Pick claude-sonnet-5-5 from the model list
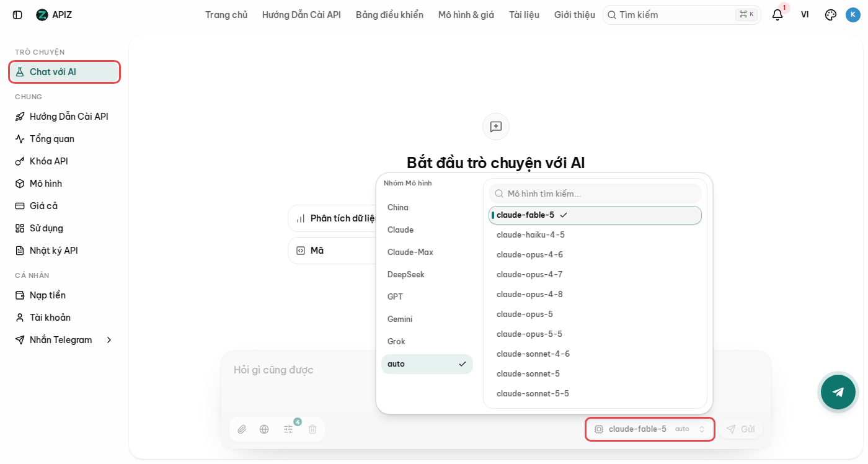 [595, 394]
